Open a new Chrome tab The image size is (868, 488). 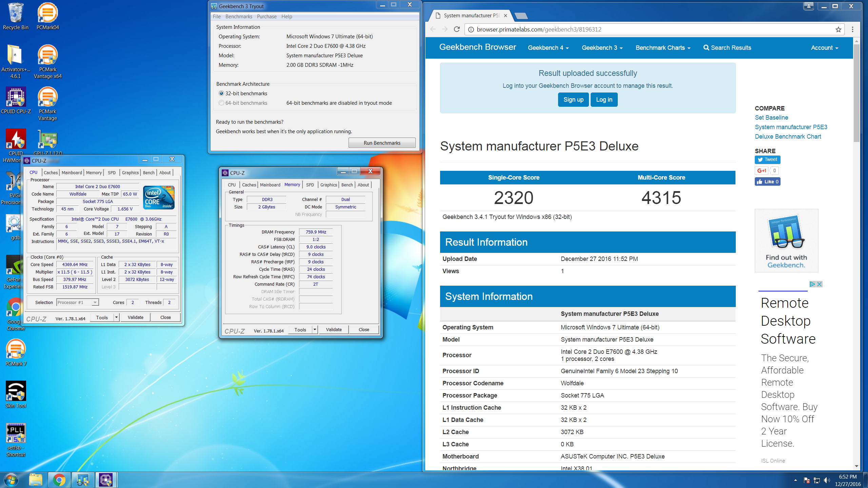(521, 16)
